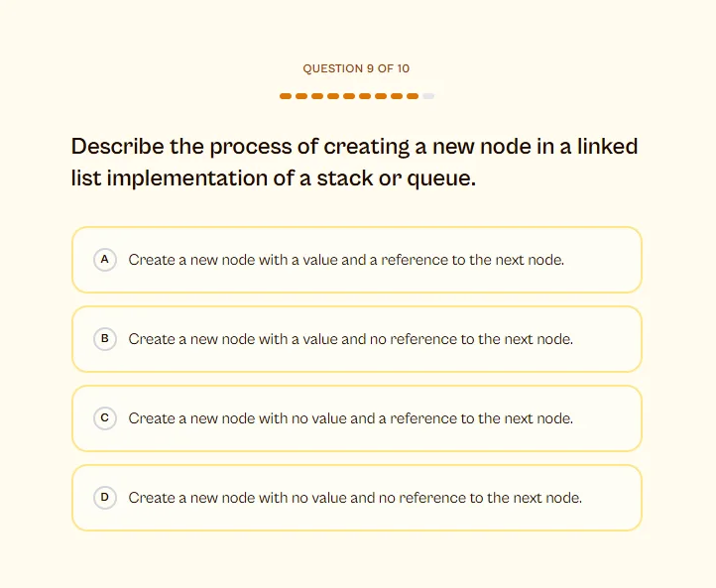
Task: Select the circled letter A radio marker
Action: click(104, 260)
